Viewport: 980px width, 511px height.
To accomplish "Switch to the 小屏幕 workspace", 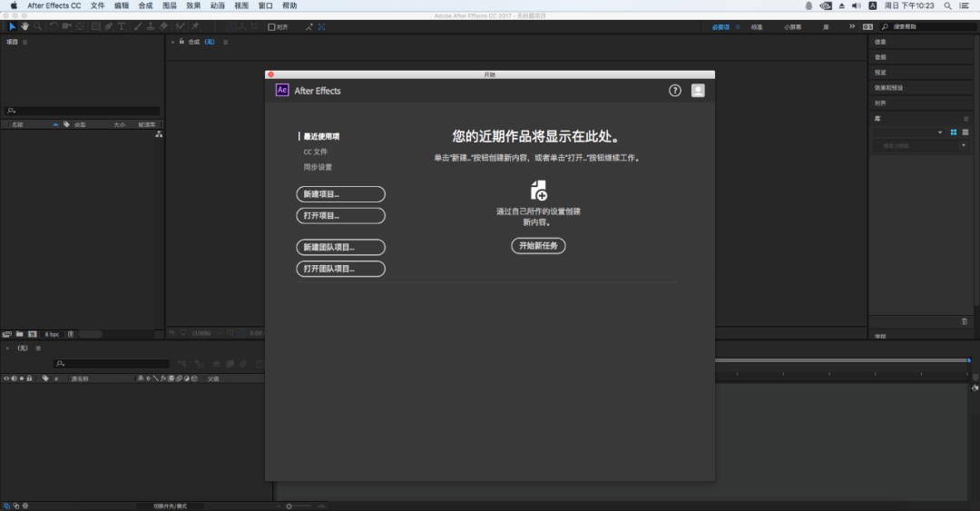I will [x=792, y=27].
